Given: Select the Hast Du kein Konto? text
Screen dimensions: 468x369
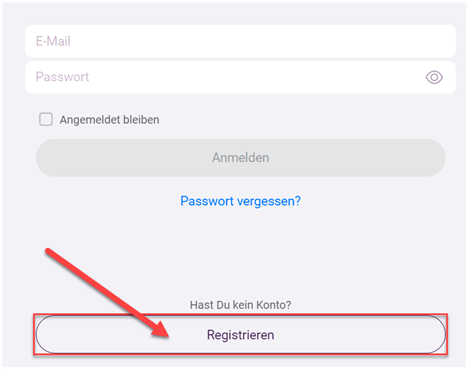Looking at the screenshot, I should pyautogui.click(x=240, y=305).
